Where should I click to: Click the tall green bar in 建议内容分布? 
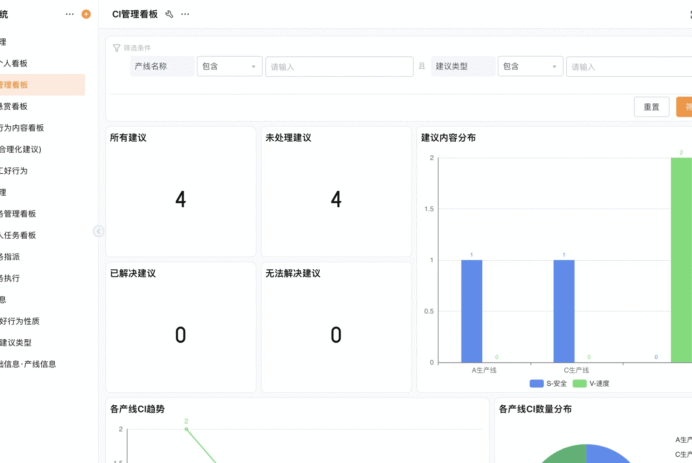(x=681, y=260)
